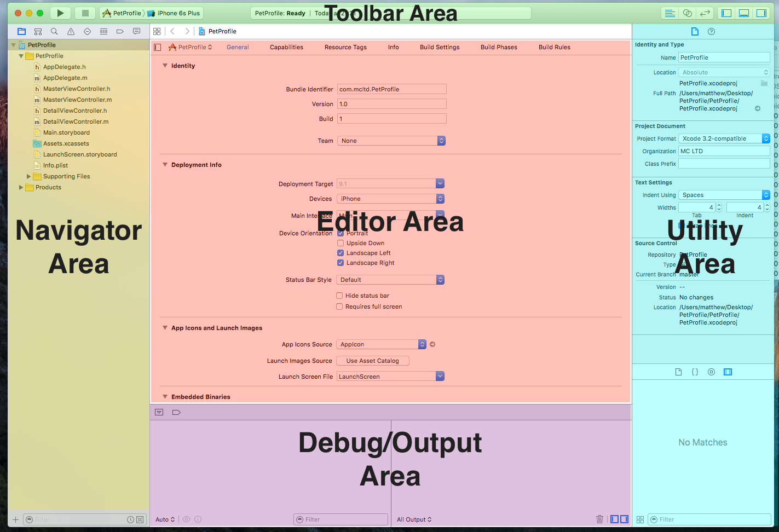Collapse the Identity section
The height and width of the screenshot is (532, 779).
(x=165, y=66)
